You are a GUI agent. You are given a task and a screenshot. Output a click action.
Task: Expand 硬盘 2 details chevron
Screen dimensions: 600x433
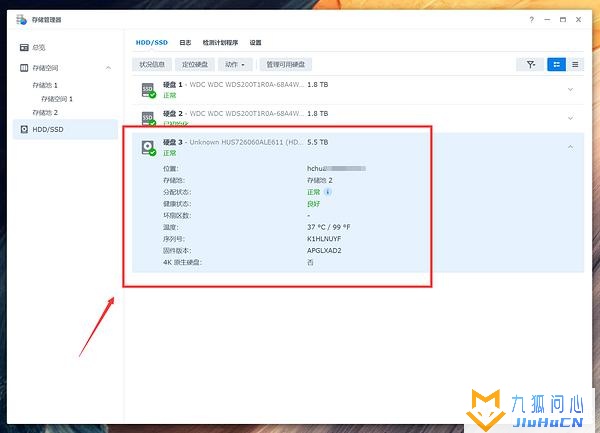click(x=570, y=118)
